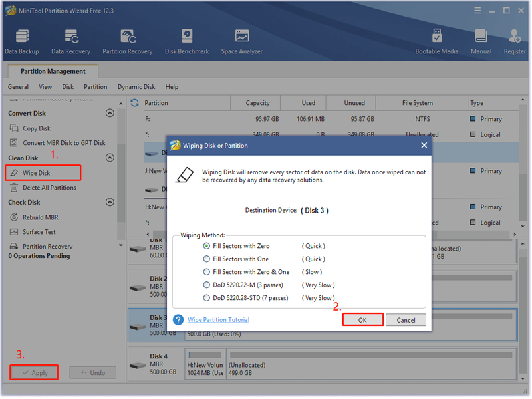This screenshot has height=399, width=532.
Task: Apply pending operations
Action: tap(34, 372)
